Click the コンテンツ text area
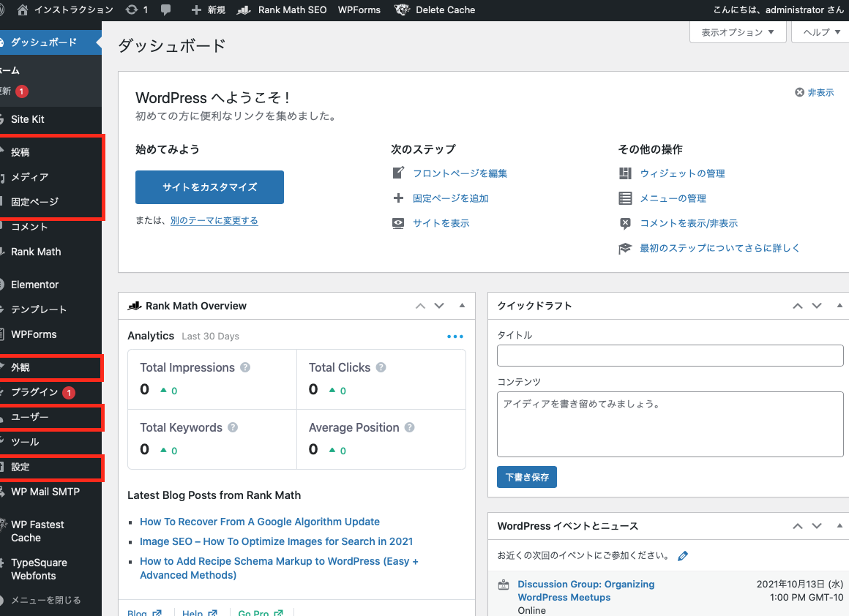This screenshot has width=849, height=616. coord(670,424)
